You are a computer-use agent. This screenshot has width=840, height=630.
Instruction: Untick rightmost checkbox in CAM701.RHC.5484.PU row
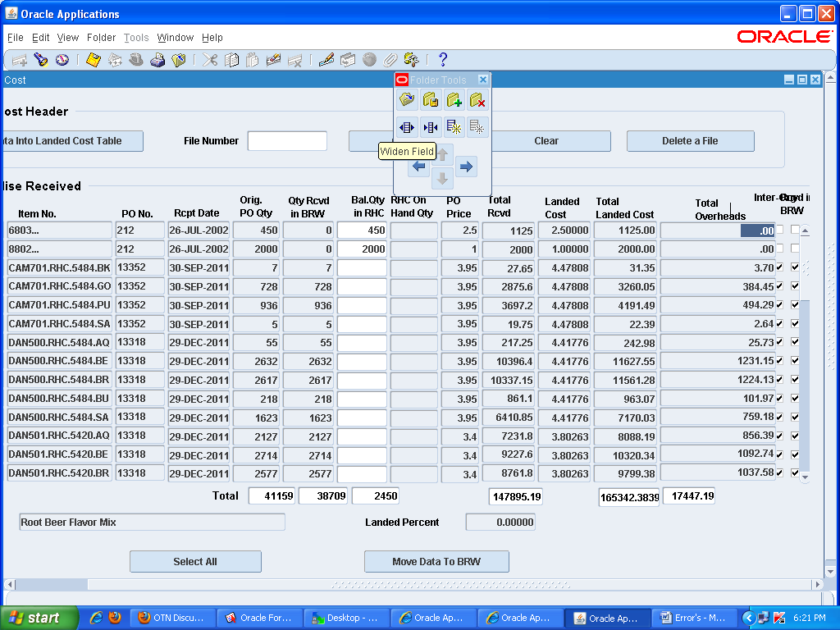795,305
